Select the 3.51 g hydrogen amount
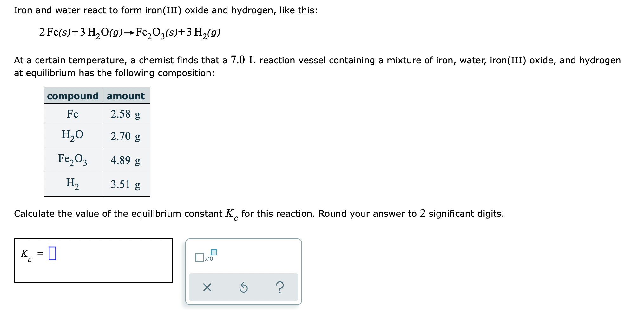 126,184
